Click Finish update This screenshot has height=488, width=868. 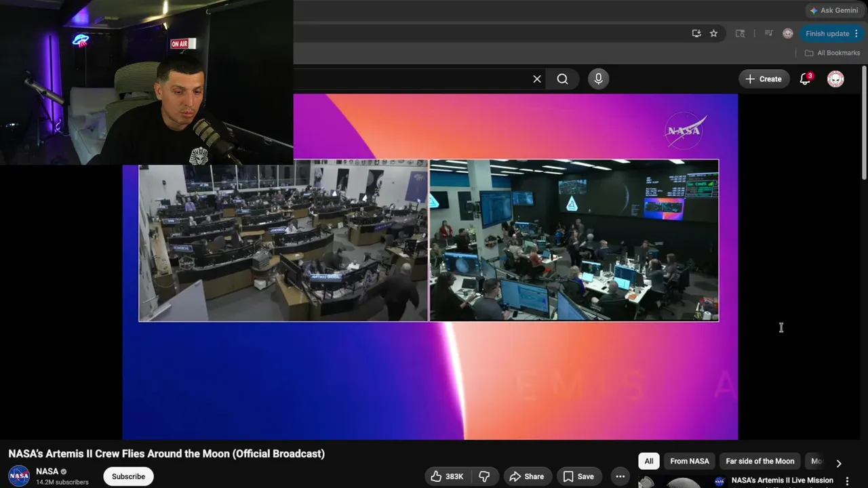(827, 33)
